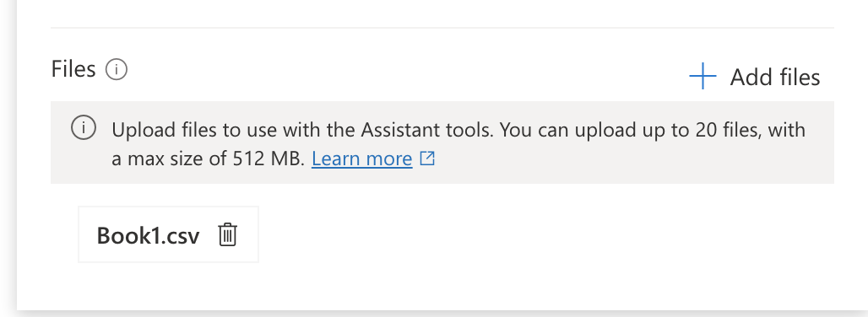868x317 pixels.
Task: Click the upload files notice text
Action: [458, 144]
